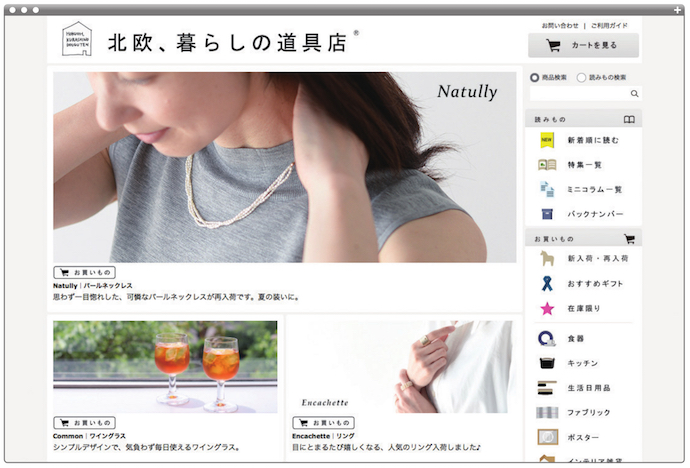Click the book icon beside 特集一覧

tap(547, 165)
